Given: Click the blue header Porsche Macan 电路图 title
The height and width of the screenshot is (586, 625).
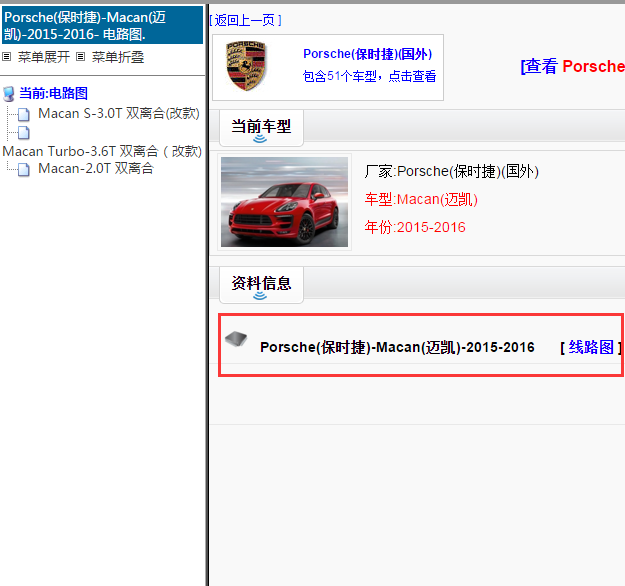Looking at the screenshot, I should pyautogui.click(x=102, y=26).
